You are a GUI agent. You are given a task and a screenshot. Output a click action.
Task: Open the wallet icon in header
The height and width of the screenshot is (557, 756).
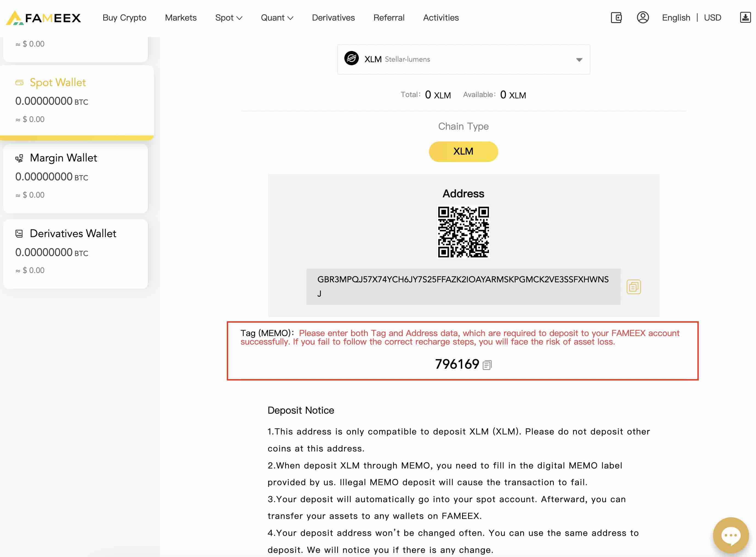(x=616, y=18)
